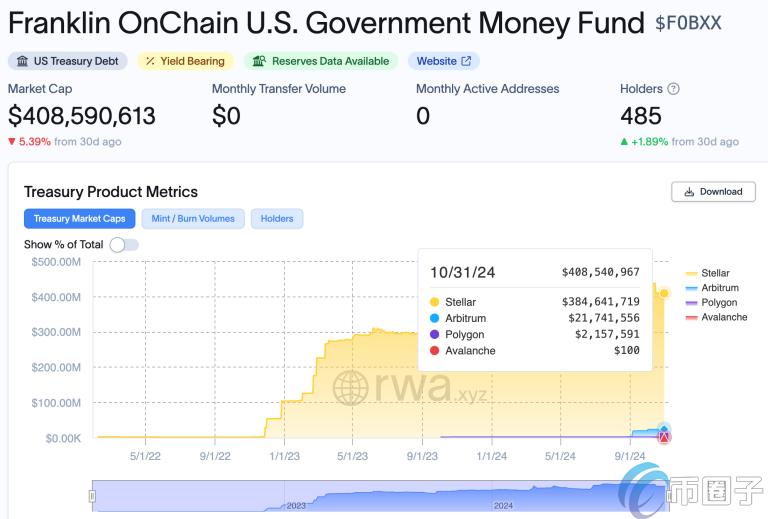Click the Avalanche marker at chart's end
Screen dimensions: 768x519
pyautogui.click(x=664, y=436)
